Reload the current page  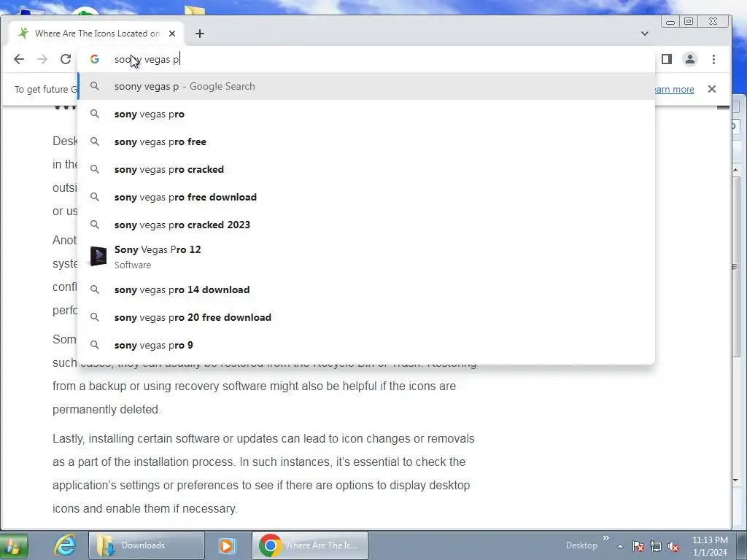[x=65, y=59]
